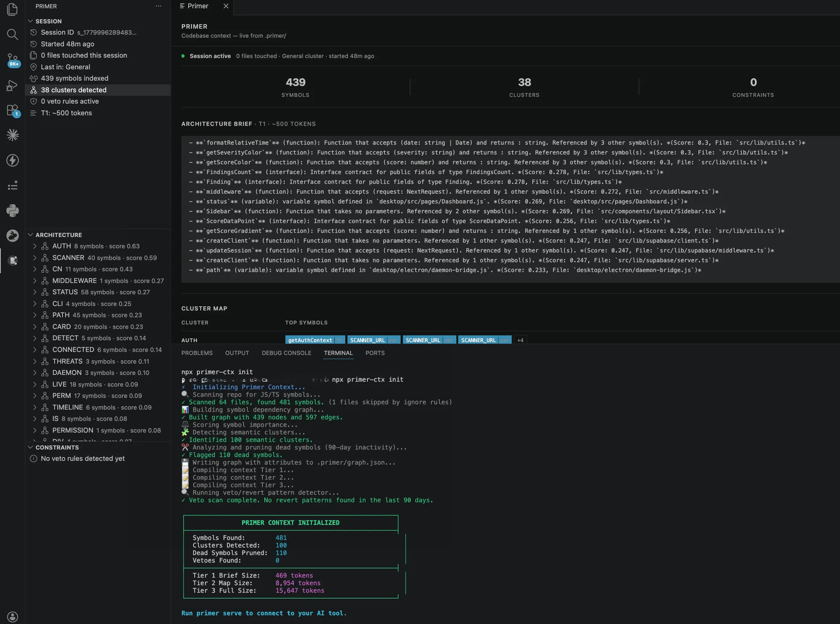Open the lightning bolt view in activity bar
This screenshot has height=624, width=840.
point(12,160)
